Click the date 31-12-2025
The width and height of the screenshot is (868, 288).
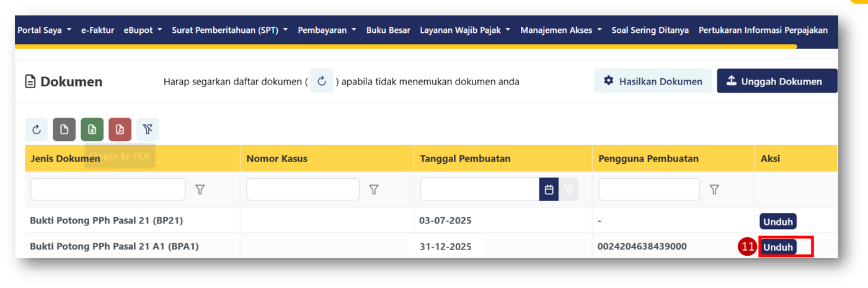point(445,246)
